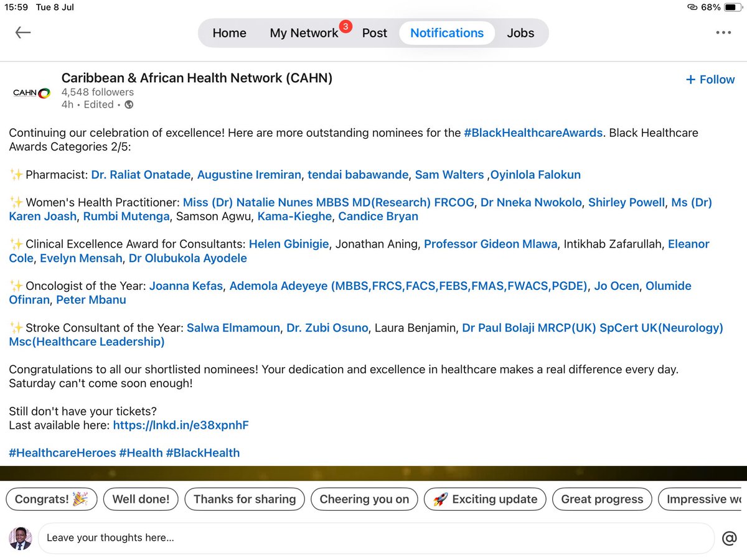Open the Caribbean & African Health Network page title
This screenshot has width=747, height=560.
click(197, 78)
